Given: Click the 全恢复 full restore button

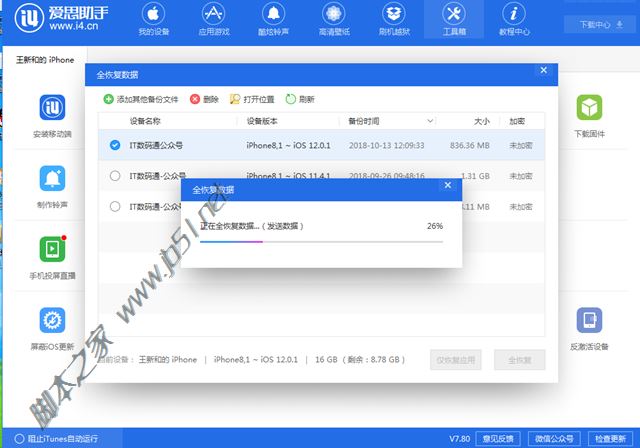Looking at the screenshot, I should pos(520,360).
